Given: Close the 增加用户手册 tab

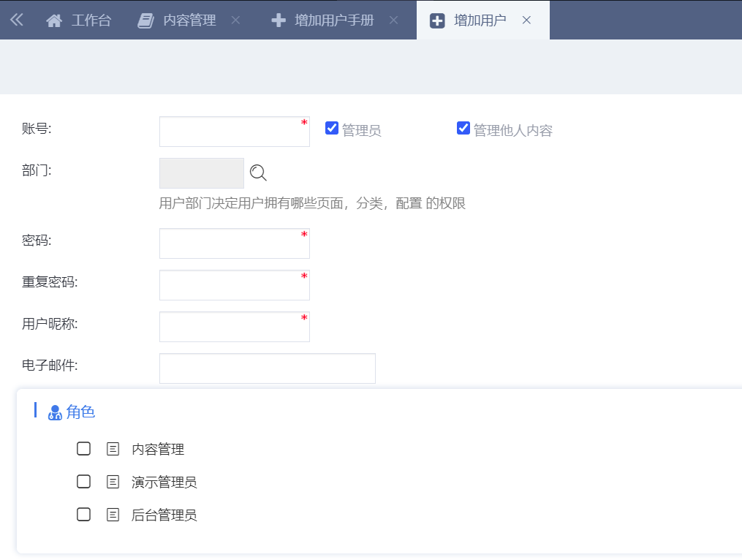Looking at the screenshot, I should 393,20.
